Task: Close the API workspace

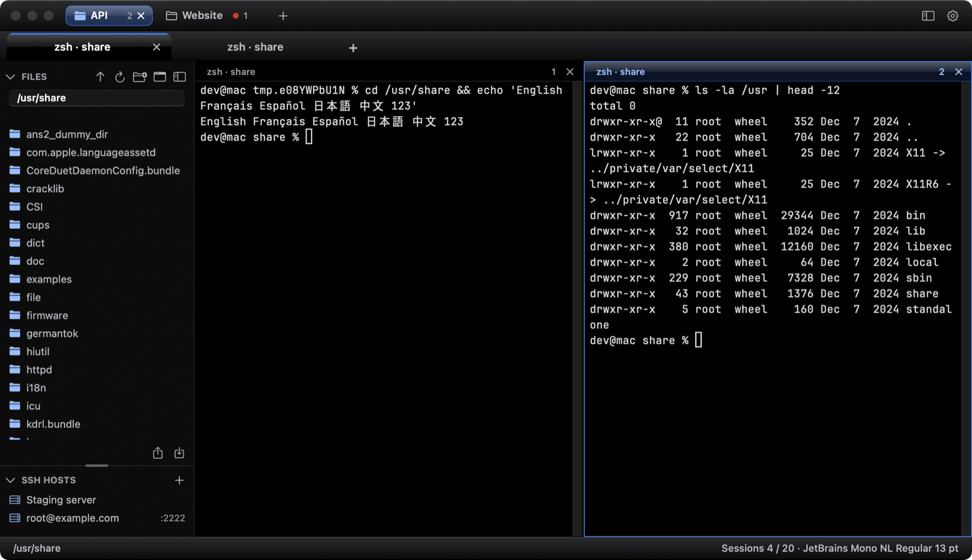Action: click(141, 16)
